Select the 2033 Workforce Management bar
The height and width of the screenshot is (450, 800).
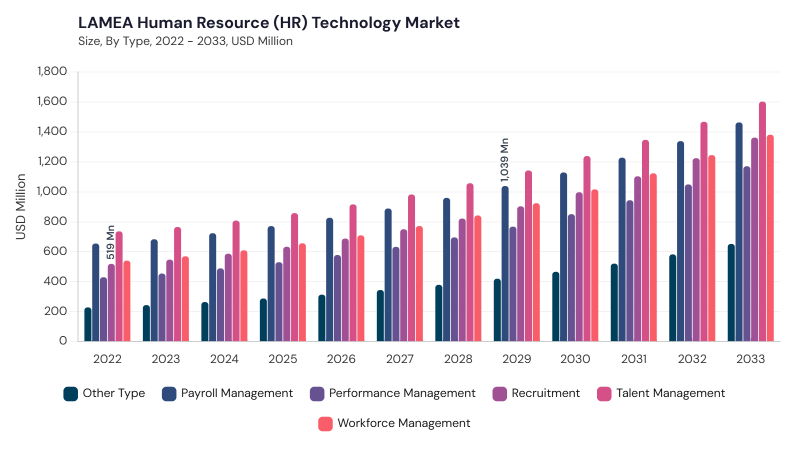[x=770, y=238]
